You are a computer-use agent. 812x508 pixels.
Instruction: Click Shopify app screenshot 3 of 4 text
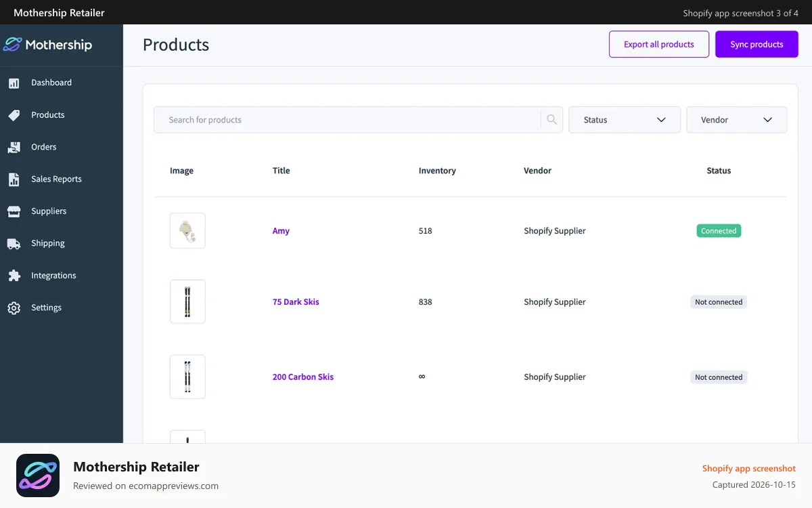tap(741, 13)
